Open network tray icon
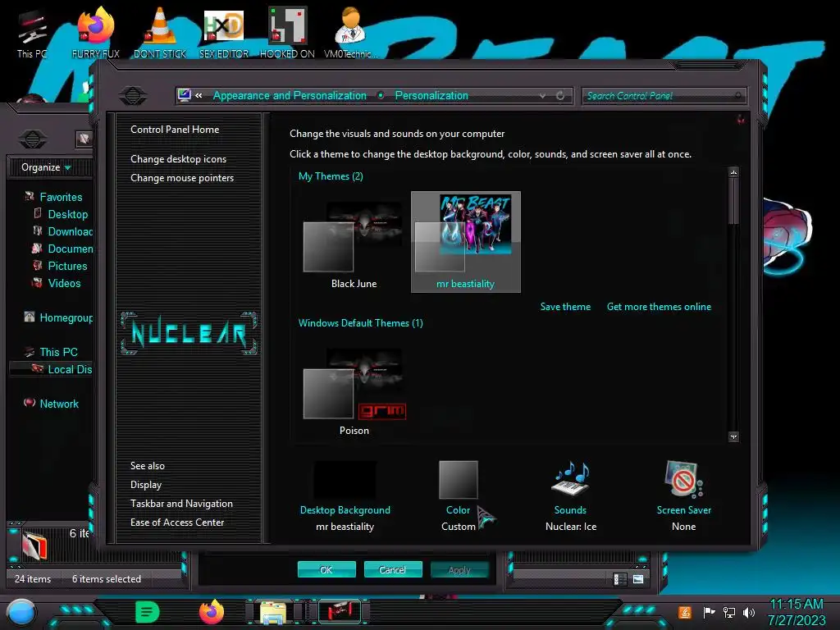The height and width of the screenshot is (630, 840). (729, 612)
